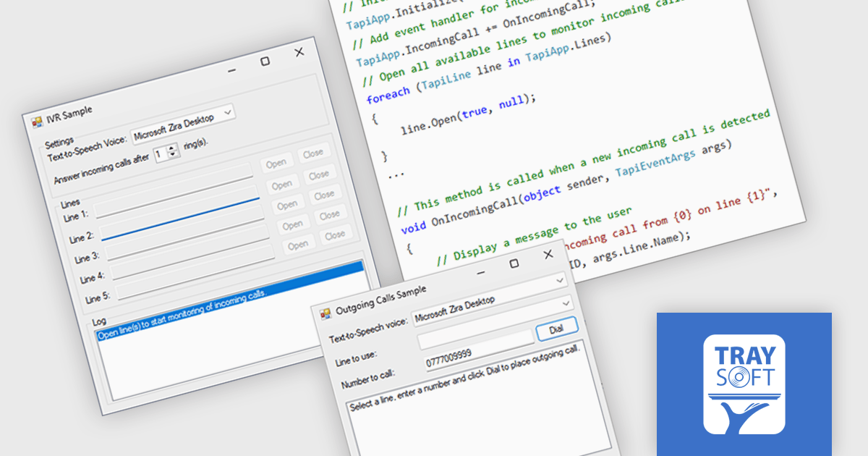Maximize the Outgoing Calls Sample window
868x456 pixels.
[514, 263]
